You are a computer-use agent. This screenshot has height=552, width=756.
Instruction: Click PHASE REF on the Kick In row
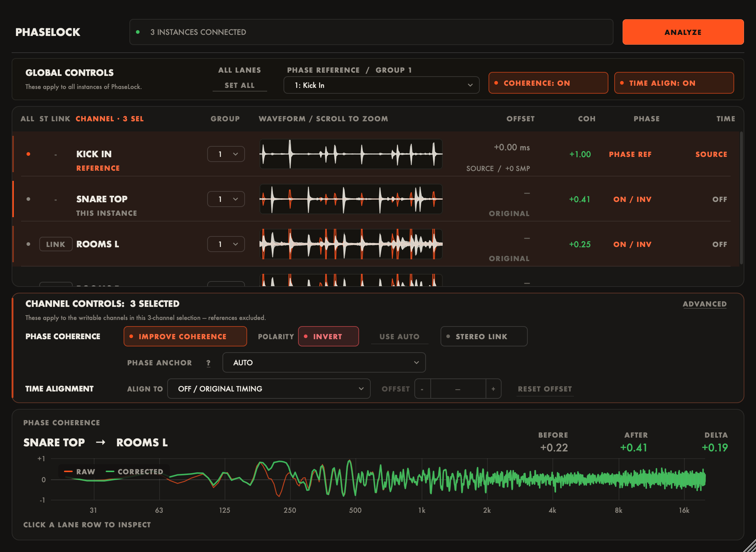[x=630, y=154]
